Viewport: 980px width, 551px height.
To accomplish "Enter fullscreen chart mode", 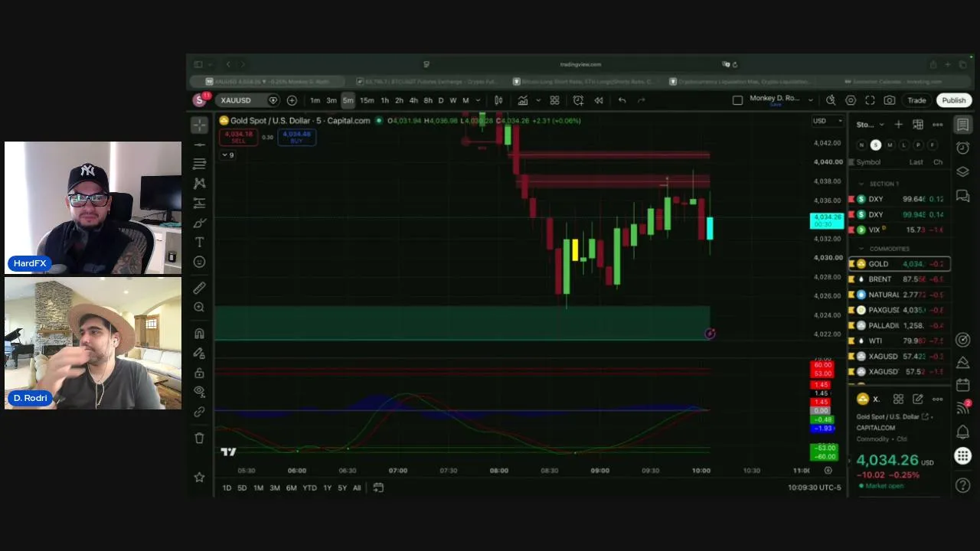I will coord(870,100).
